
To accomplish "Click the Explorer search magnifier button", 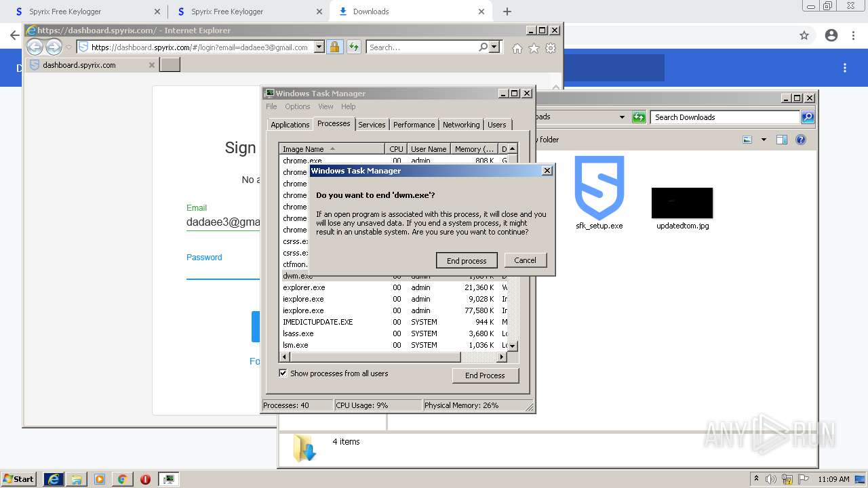I will 807,117.
